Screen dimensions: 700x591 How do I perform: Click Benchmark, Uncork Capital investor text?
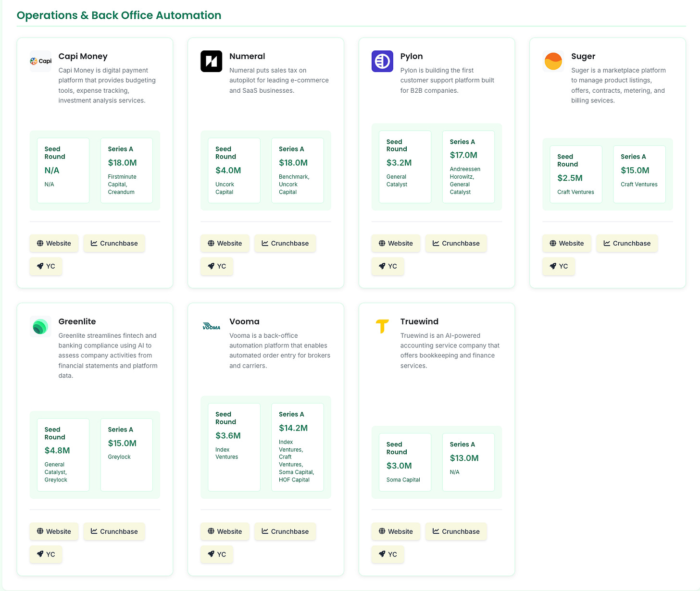294,185
